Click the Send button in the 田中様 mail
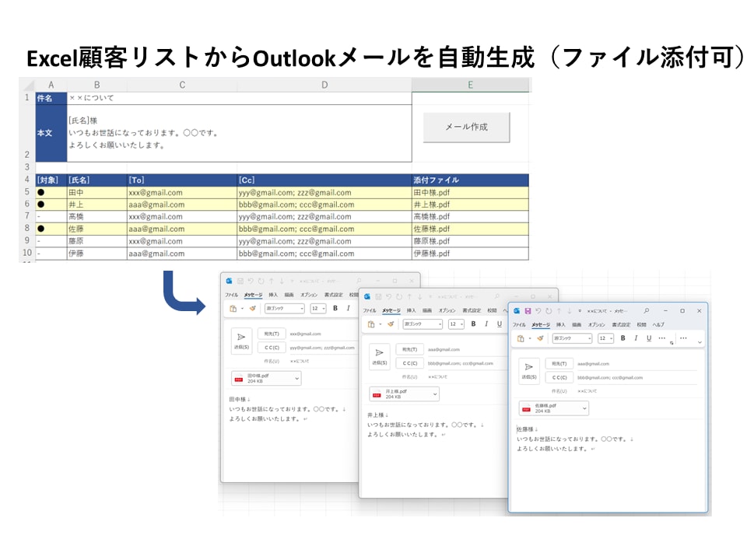Viewport: 747px width, 560px height. tap(241, 341)
